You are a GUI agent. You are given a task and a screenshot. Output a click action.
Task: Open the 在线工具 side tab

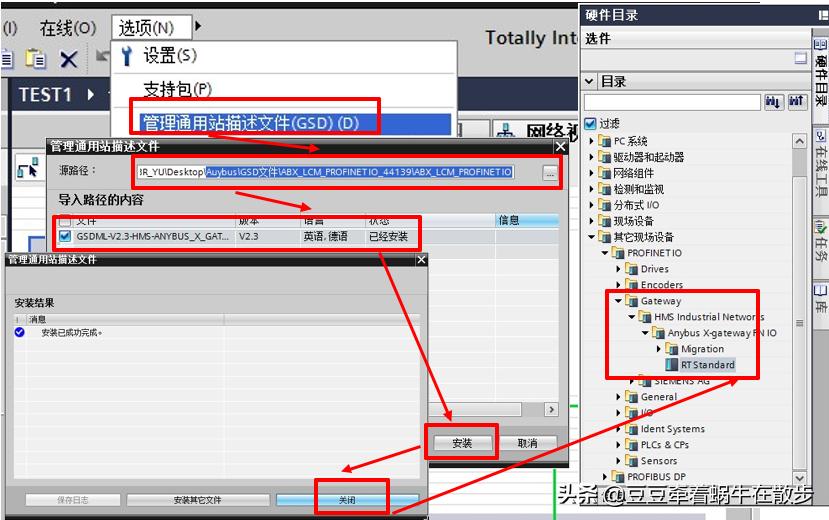click(x=821, y=164)
